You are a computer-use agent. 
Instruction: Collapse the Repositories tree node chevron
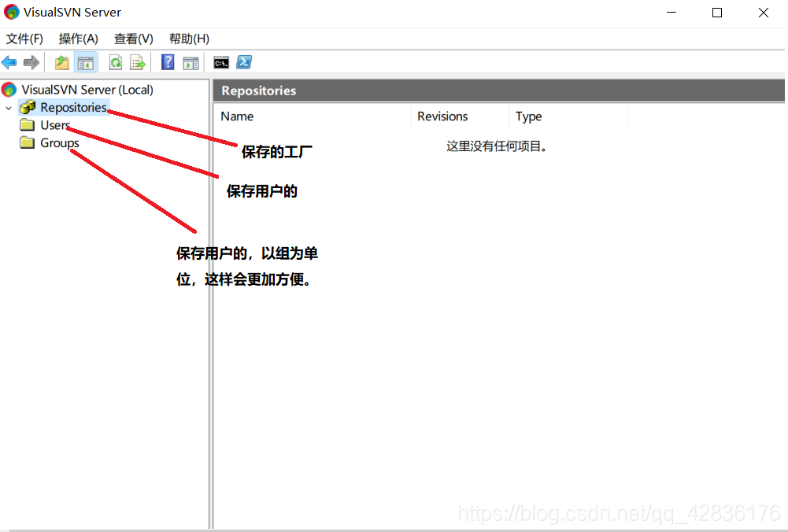click(9, 108)
